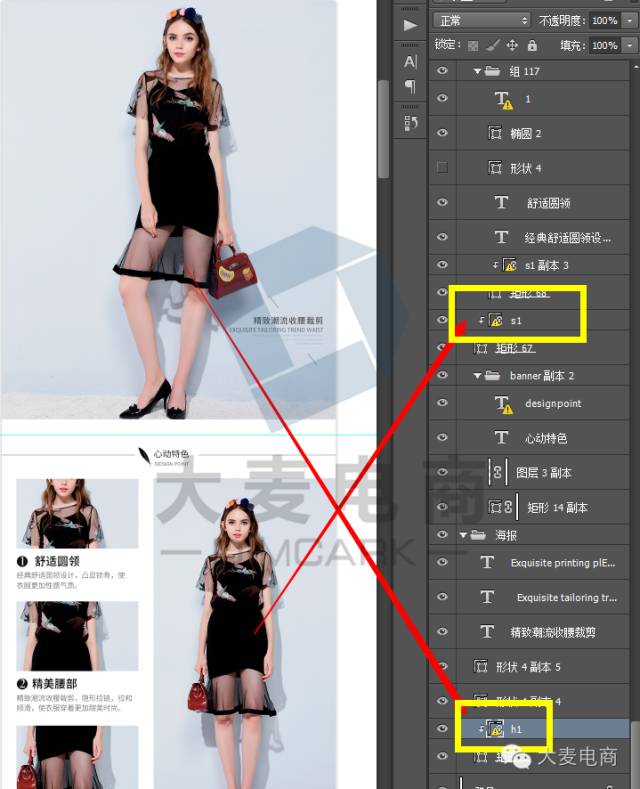Open the 不透明度 opacity dropdown arrow

click(x=629, y=21)
